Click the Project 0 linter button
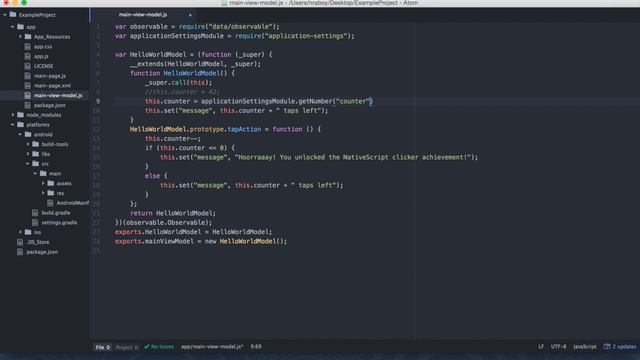Viewport: 640px width, 360px height. [x=127, y=347]
